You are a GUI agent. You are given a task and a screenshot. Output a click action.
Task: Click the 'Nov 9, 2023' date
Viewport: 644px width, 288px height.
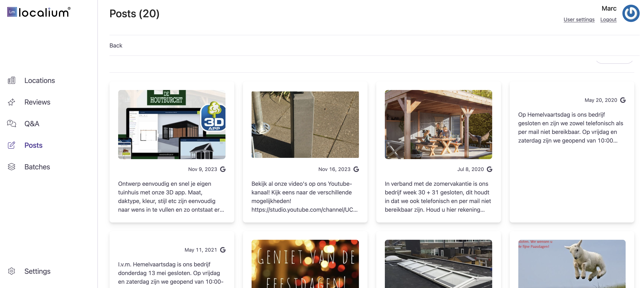click(202, 169)
